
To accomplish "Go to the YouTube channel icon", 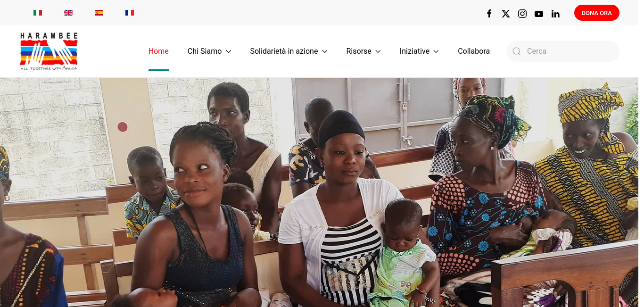I will (539, 14).
